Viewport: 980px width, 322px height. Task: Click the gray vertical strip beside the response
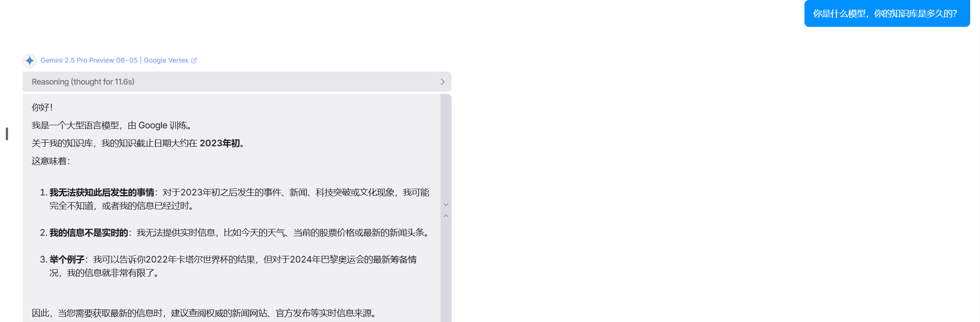click(x=446, y=208)
